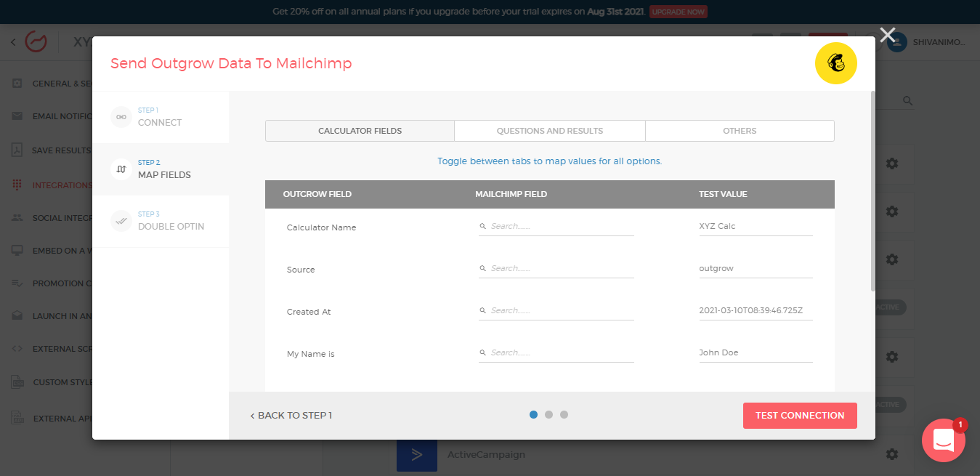Switch to Others tab

740,131
